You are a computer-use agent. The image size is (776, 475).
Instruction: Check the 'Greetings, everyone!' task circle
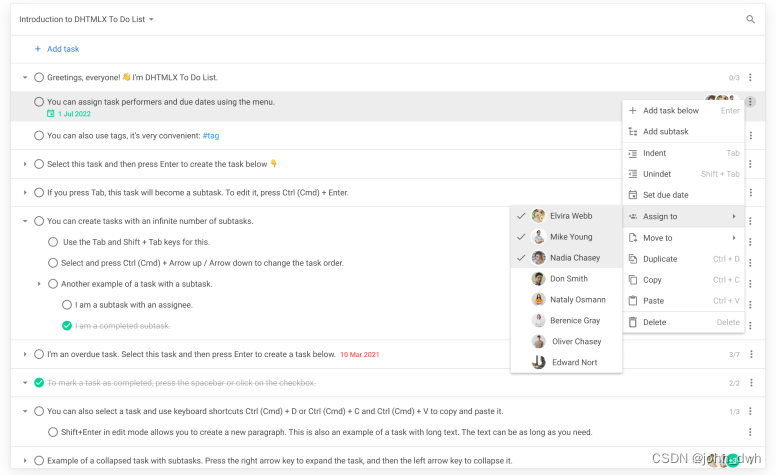point(39,77)
